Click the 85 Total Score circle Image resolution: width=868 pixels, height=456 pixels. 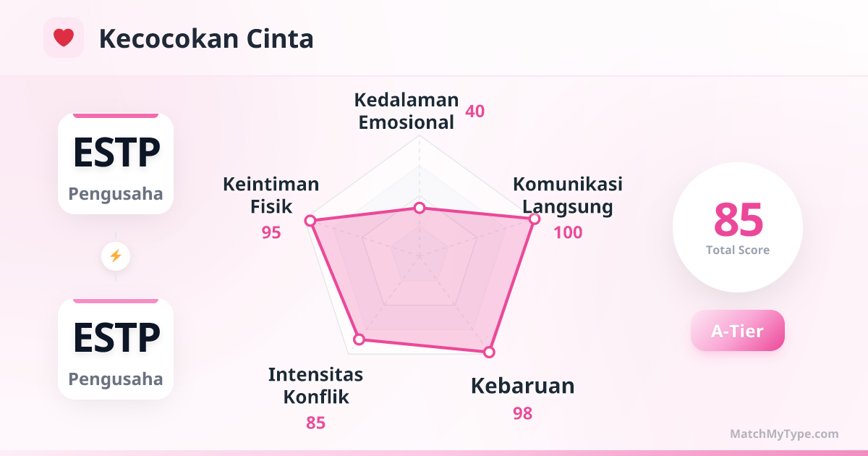[x=738, y=227]
